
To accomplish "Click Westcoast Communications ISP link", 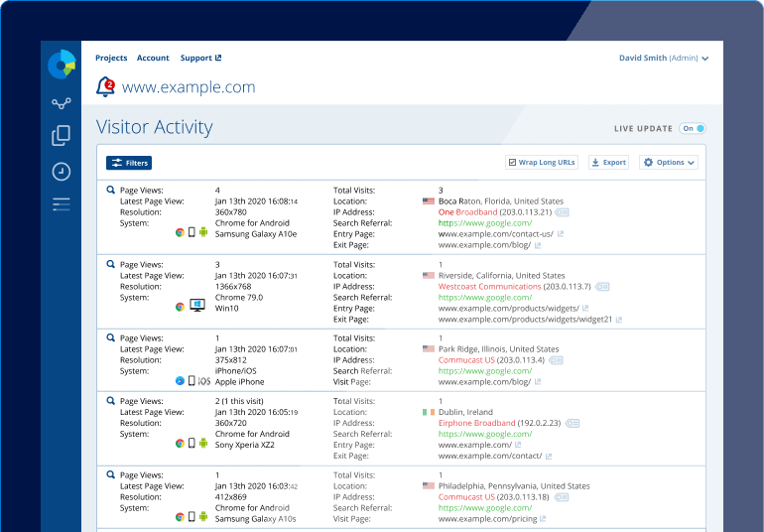I will (x=490, y=286).
